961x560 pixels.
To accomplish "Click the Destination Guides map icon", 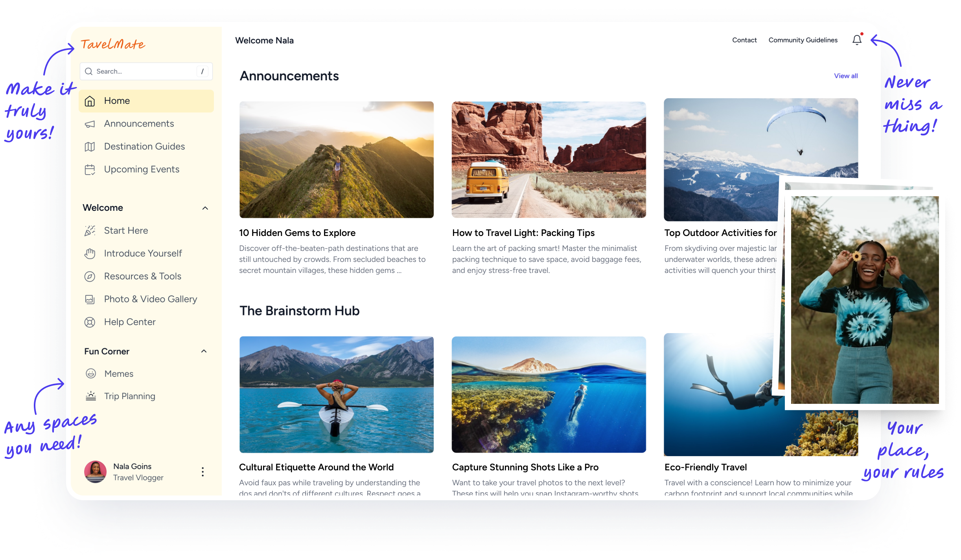I will (90, 147).
